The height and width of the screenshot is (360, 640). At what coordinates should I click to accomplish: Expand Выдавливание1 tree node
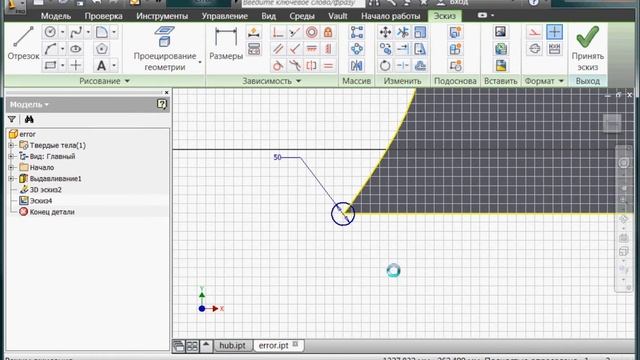click(11, 179)
